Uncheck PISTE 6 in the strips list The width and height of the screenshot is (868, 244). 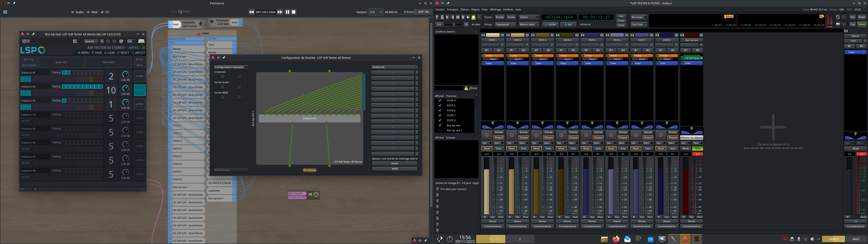coord(440,110)
